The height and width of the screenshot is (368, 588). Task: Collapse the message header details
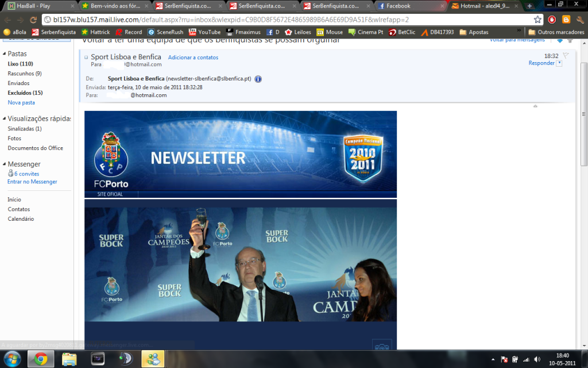(86, 57)
